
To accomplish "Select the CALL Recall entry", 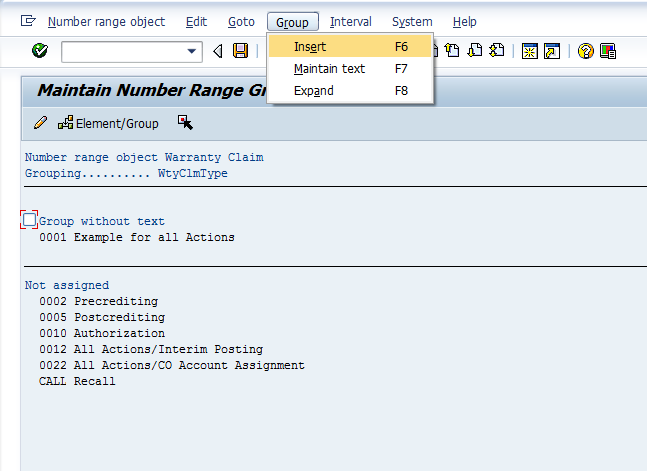I will [x=77, y=381].
